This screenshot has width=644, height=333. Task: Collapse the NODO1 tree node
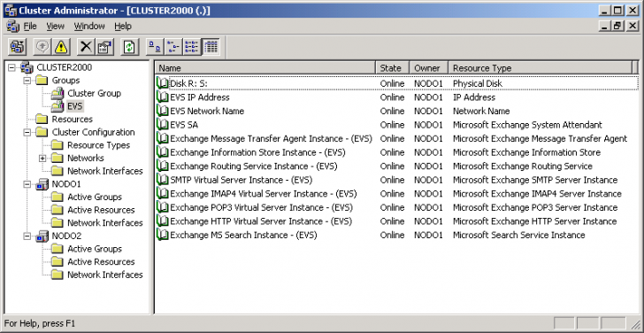click(27, 184)
